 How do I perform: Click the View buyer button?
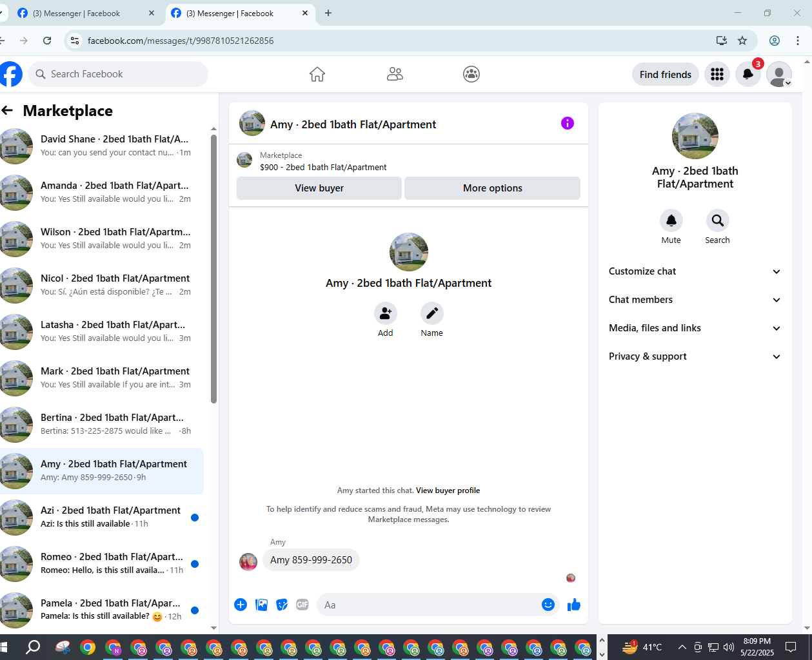tap(319, 188)
